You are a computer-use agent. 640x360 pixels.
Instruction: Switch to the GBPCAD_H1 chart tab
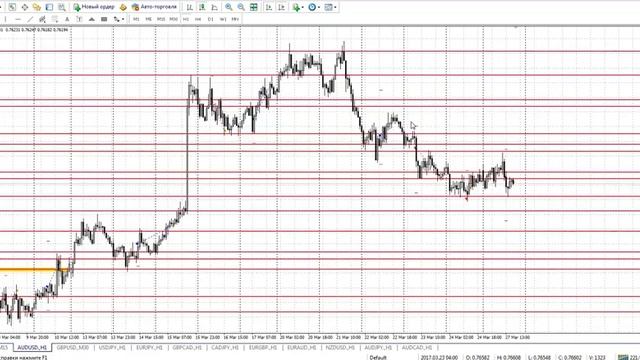pos(187,347)
